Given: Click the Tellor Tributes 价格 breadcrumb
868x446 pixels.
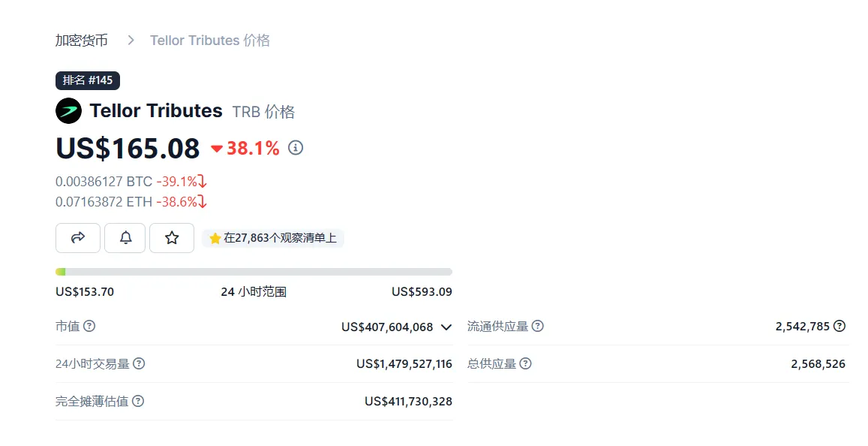Looking at the screenshot, I should pos(210,41).
